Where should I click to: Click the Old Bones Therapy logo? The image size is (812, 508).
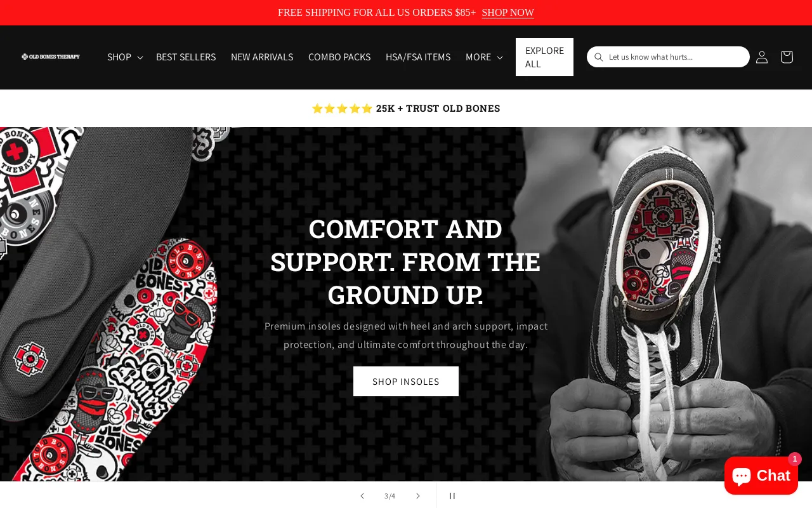[51, 57]
